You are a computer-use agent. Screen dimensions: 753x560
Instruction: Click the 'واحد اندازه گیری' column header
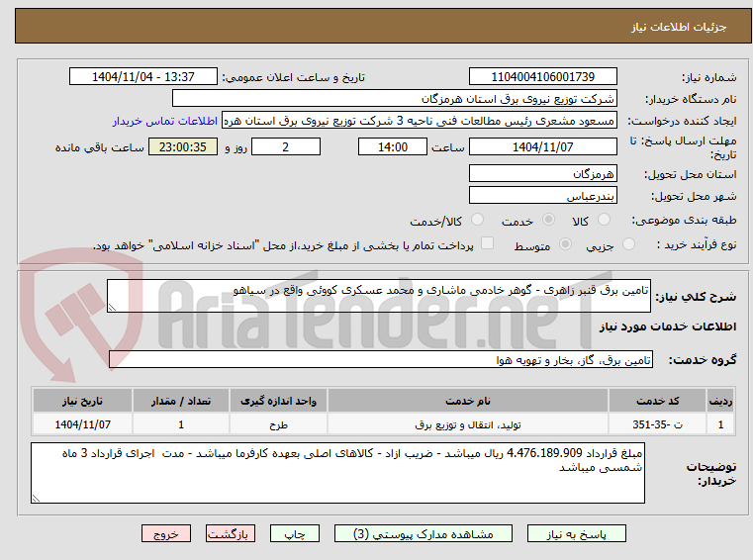pos(278,401)
